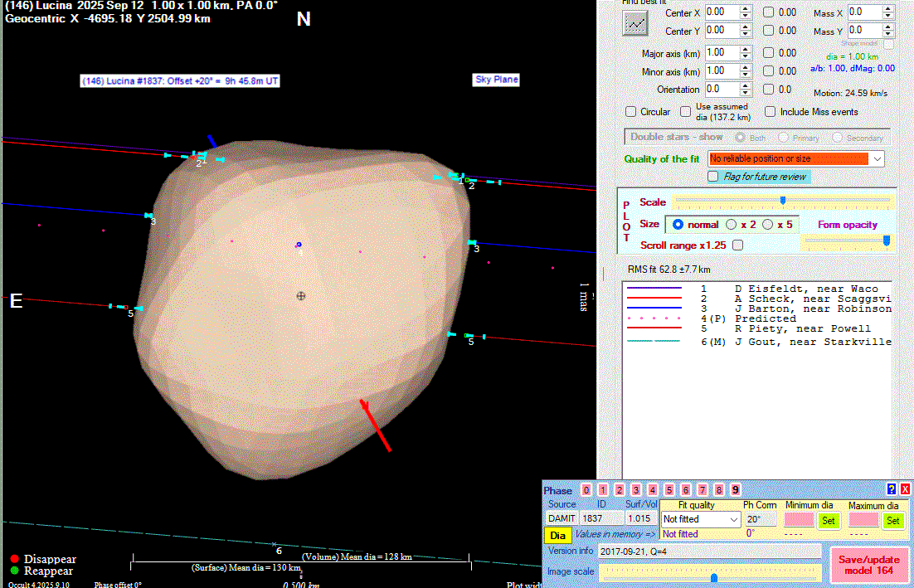Click the blue help question mark icon
Viewport: 914px width, 588px height.
(892, 489)
